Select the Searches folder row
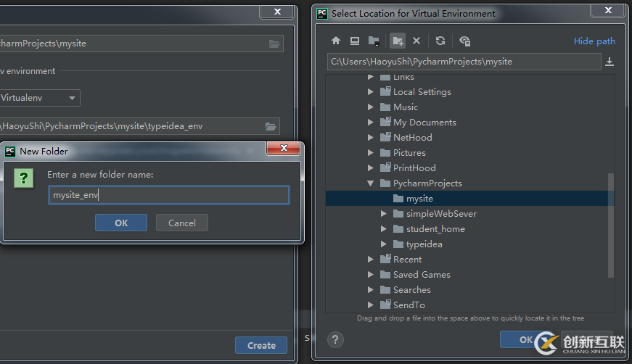Viewport: 632px width, 364px height. (x=469, y=290)
